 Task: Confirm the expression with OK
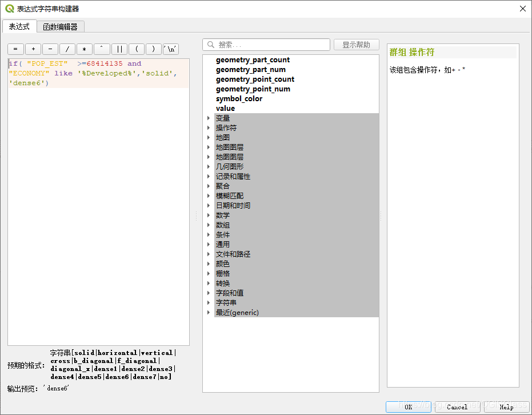click(408, 407)
